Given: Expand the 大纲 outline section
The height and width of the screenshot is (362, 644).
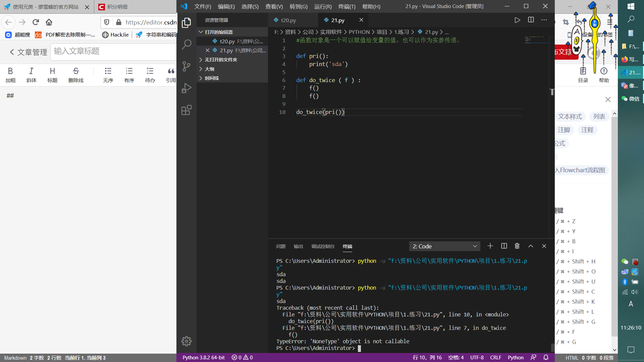Looking at the screenshot, I should 210,69.
